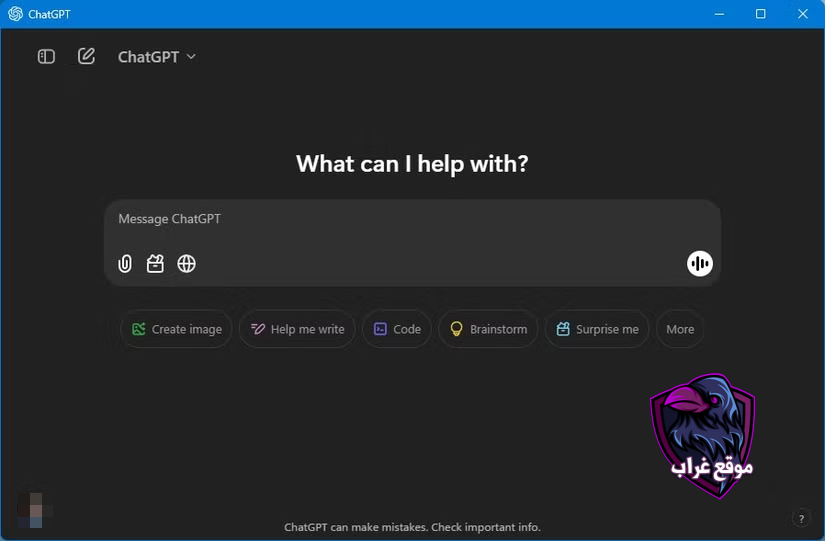This screenshot has height=541, width=825.
Task: Open the ChatGPT model selector dropdown
Action: [157, 57]
